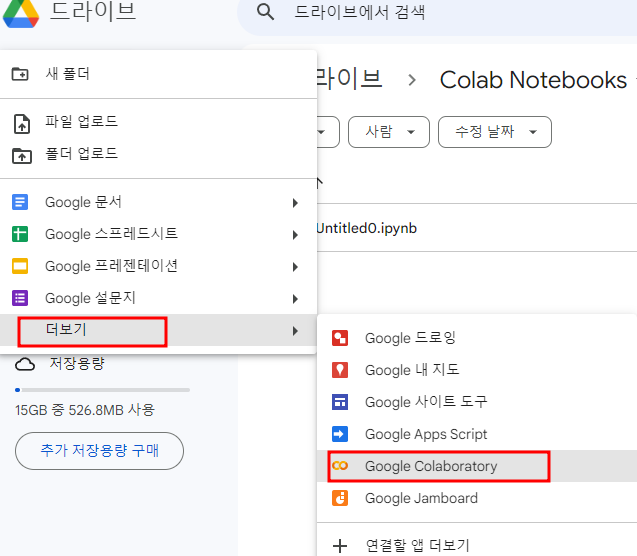Click the breadcrumb chevron before Colab Notebooks
This screenshot has height=556, width=637.
click(x=412, y=80)
